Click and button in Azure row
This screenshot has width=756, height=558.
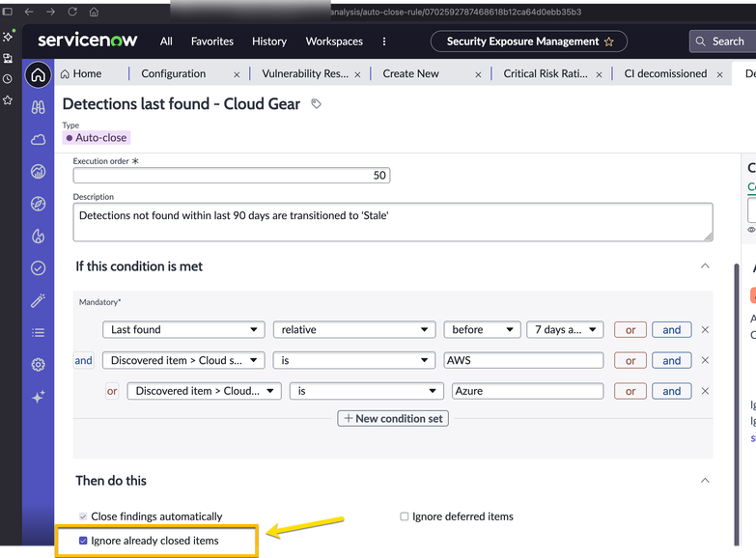672,391
